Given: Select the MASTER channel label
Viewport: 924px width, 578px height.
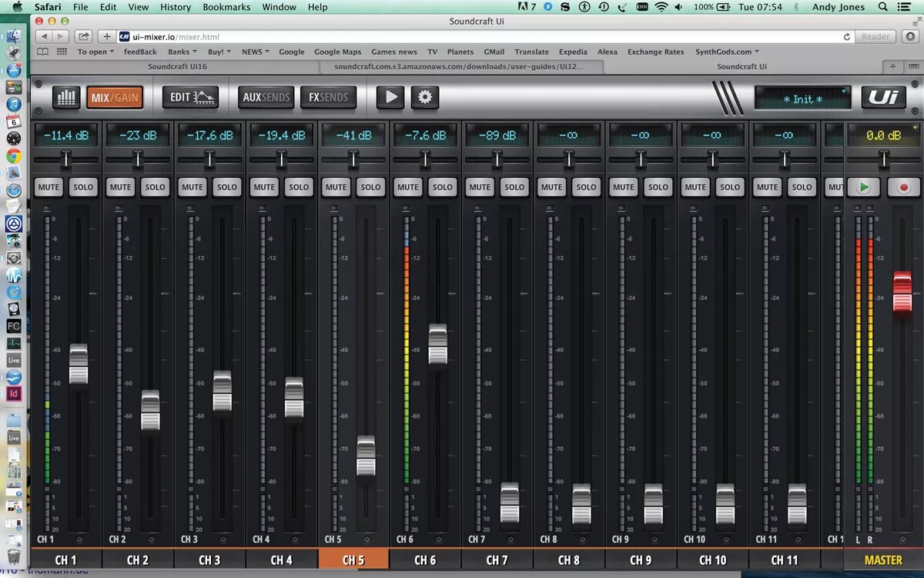Looking at the screenshot, I should coord(883,560).
